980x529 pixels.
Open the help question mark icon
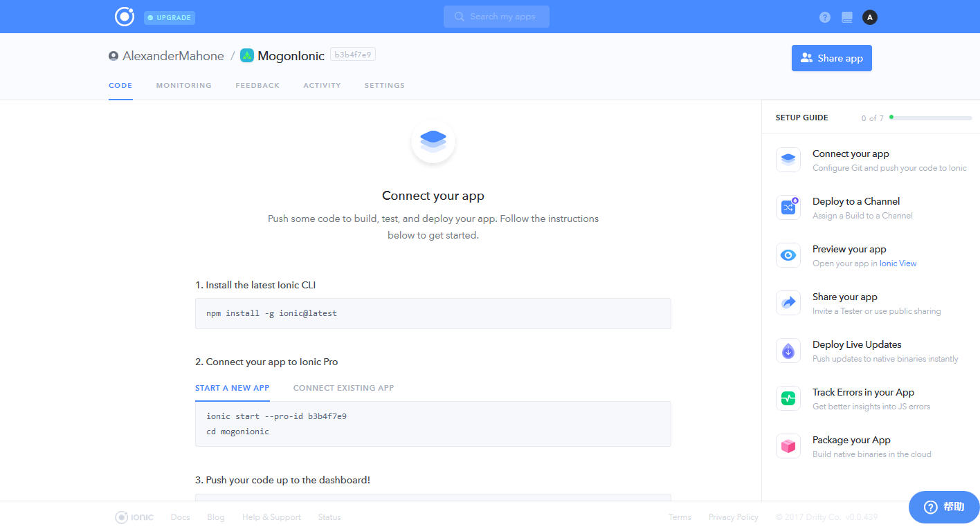point(825,17)
